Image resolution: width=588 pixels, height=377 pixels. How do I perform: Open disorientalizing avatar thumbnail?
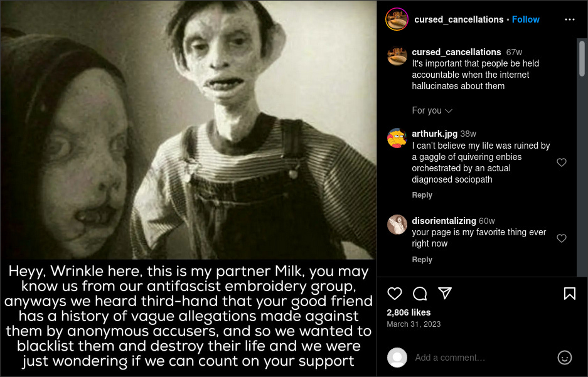(397, 225)
